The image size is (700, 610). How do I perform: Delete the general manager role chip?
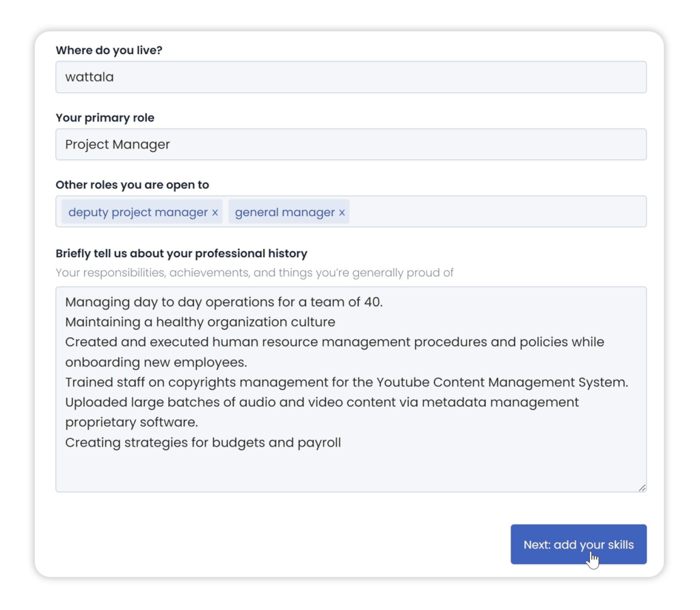click(342, 212)
